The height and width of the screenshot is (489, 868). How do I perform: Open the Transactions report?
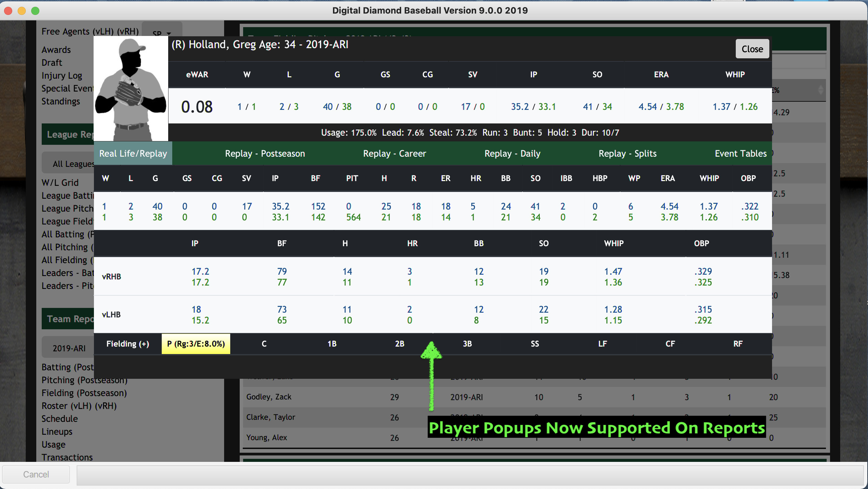tap(67, 457)
